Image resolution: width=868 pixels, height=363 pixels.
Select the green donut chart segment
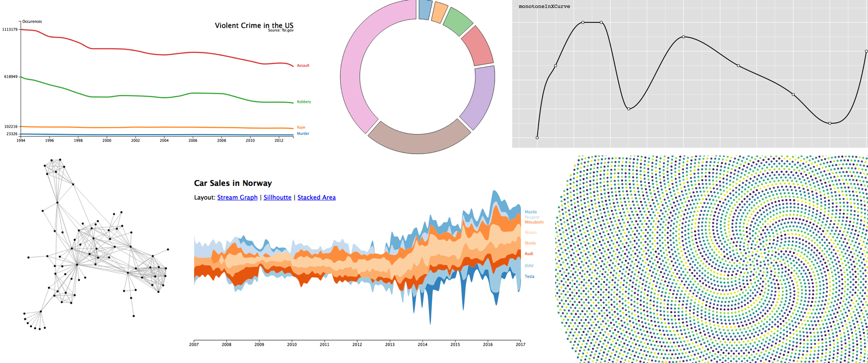click(x=457, y=22)
